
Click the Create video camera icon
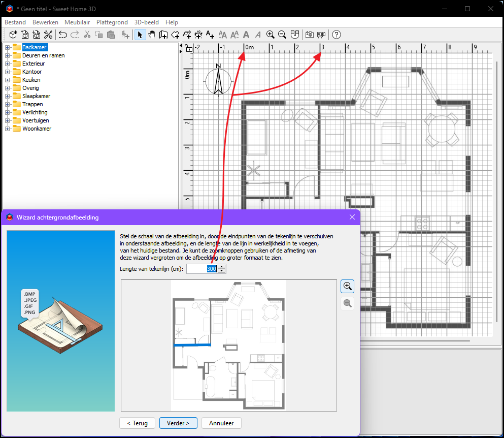coord(321,35)
